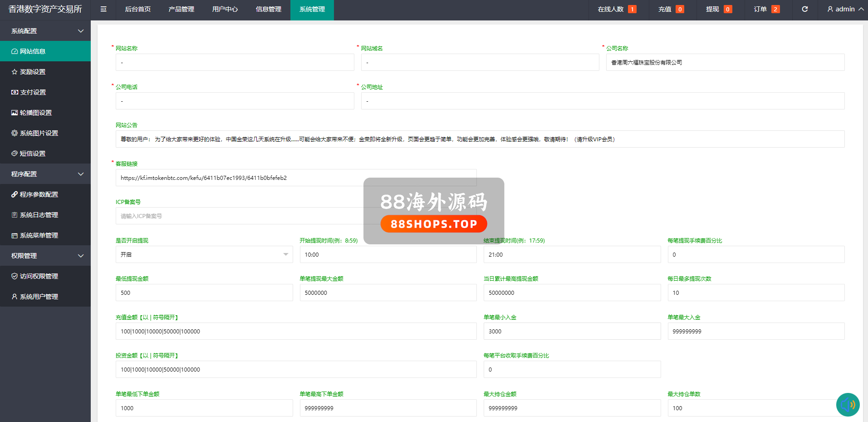Screen dimensions: 868x422
Task: Click the 订单 notification counter link
Action: 766,9
